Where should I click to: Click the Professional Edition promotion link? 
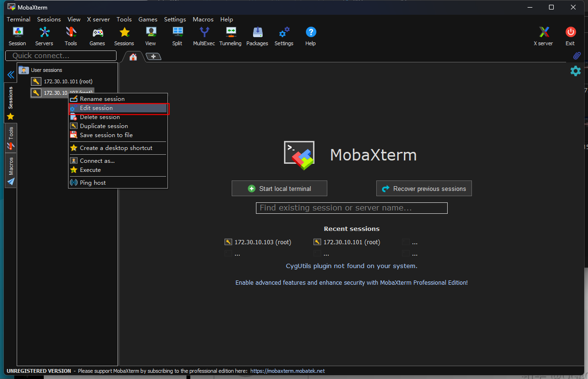click(x=352, y=283)
